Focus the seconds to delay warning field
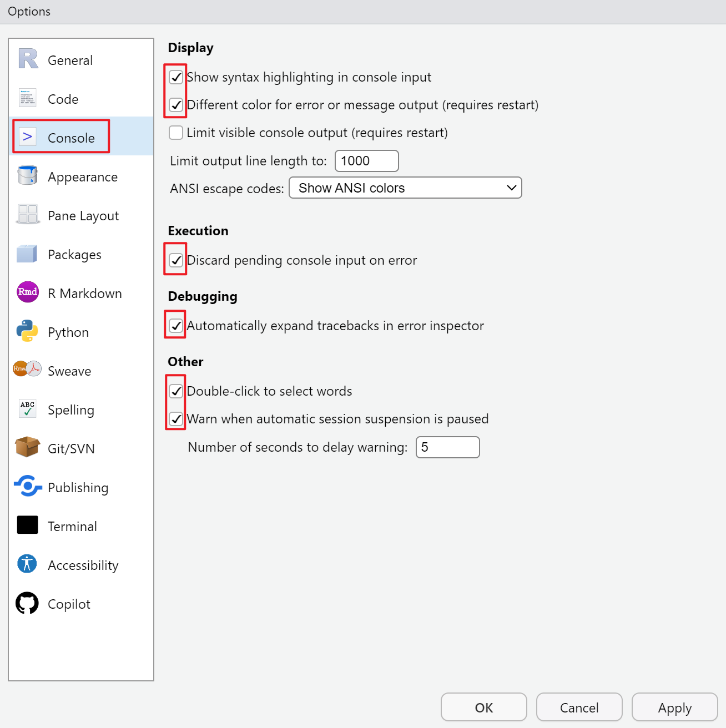This screenshot has width=726, height=728. 447,447
